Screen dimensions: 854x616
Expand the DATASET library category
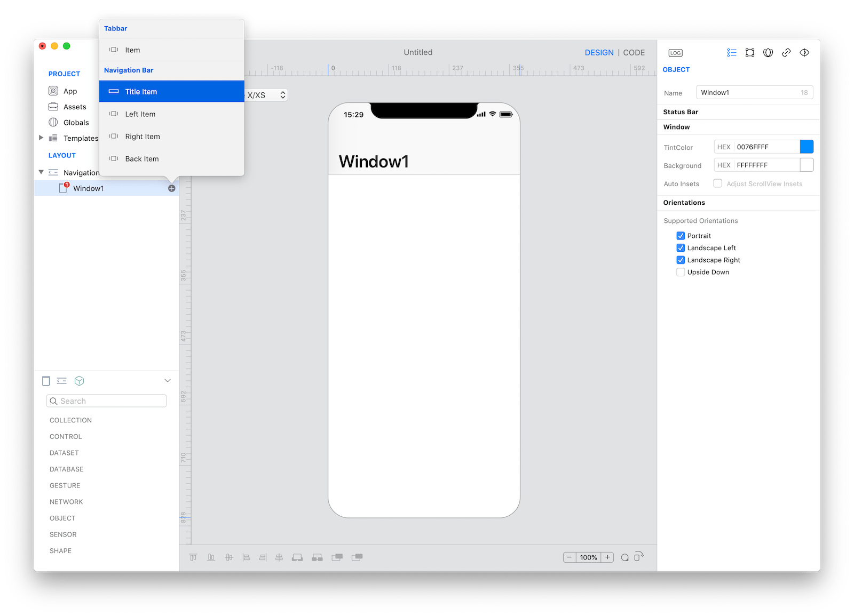(64, 453)
